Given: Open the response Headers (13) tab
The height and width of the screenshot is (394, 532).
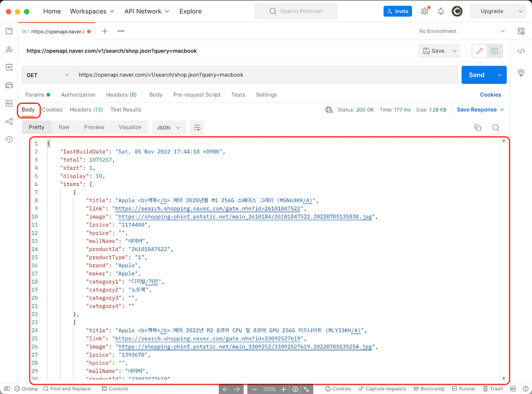Looking at the screenshot, I should pos(86,110).
